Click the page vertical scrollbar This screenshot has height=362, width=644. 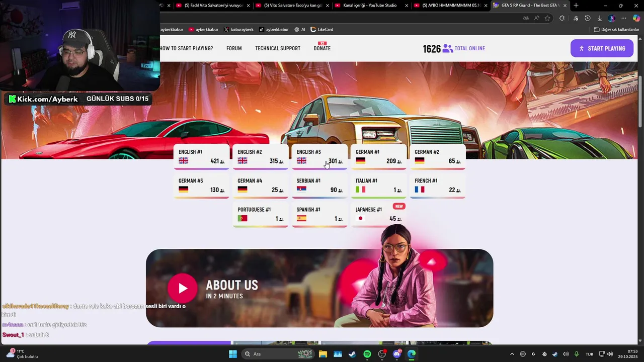click(x=640, y=101)
